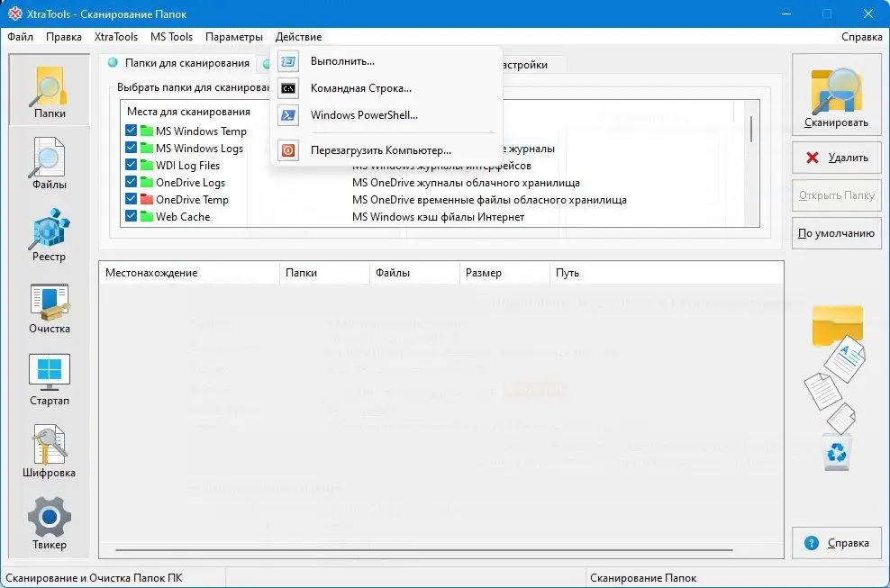Click the green folder icon for MS Windows Temp
Viewport: 890px width, 588px height.
pyautogui.click(x=147, y=131)
